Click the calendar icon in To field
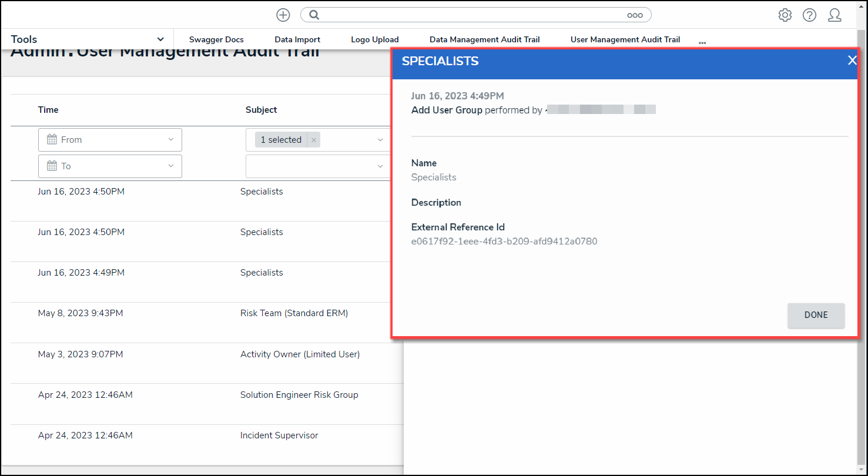 click(52, 166)
